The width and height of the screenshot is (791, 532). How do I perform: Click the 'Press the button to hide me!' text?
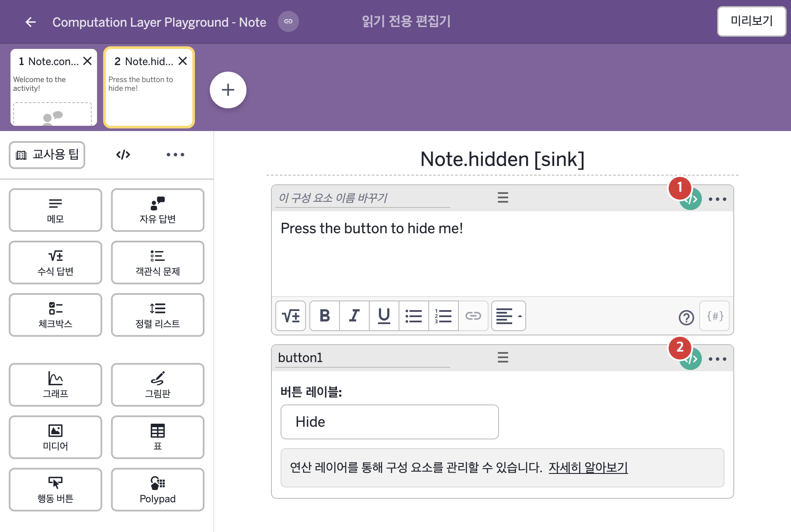(x=371, y=228)
